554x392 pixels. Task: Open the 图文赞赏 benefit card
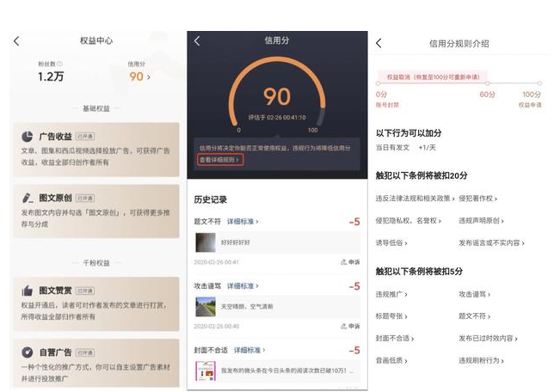(x=96, y=303)
